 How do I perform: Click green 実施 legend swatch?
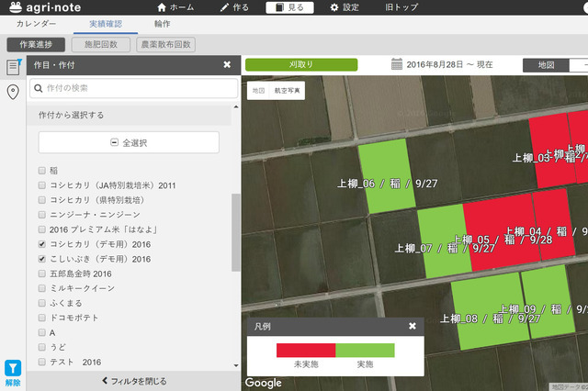coord(365,351)
